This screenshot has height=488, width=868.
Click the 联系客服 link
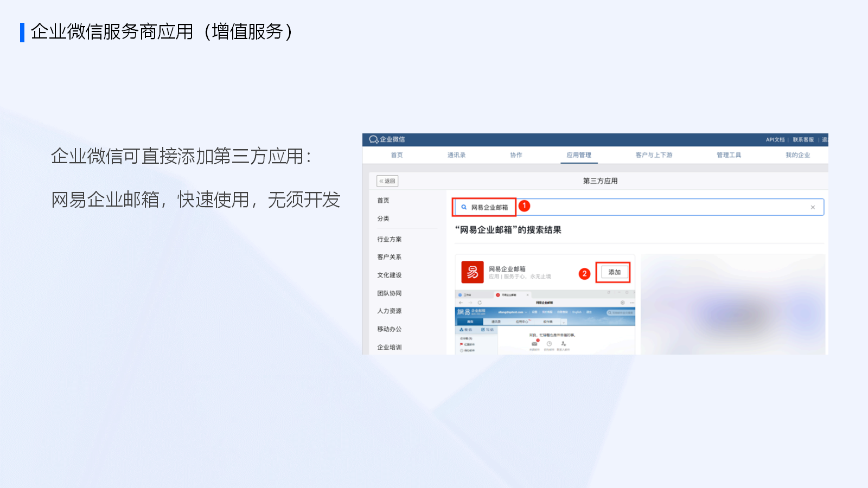[x=803, y=140]
